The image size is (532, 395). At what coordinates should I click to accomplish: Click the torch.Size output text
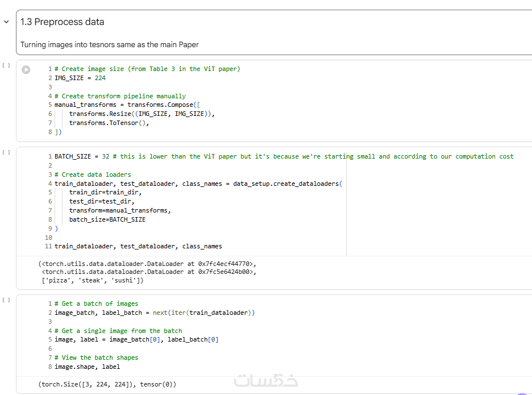tap(107, 384)
